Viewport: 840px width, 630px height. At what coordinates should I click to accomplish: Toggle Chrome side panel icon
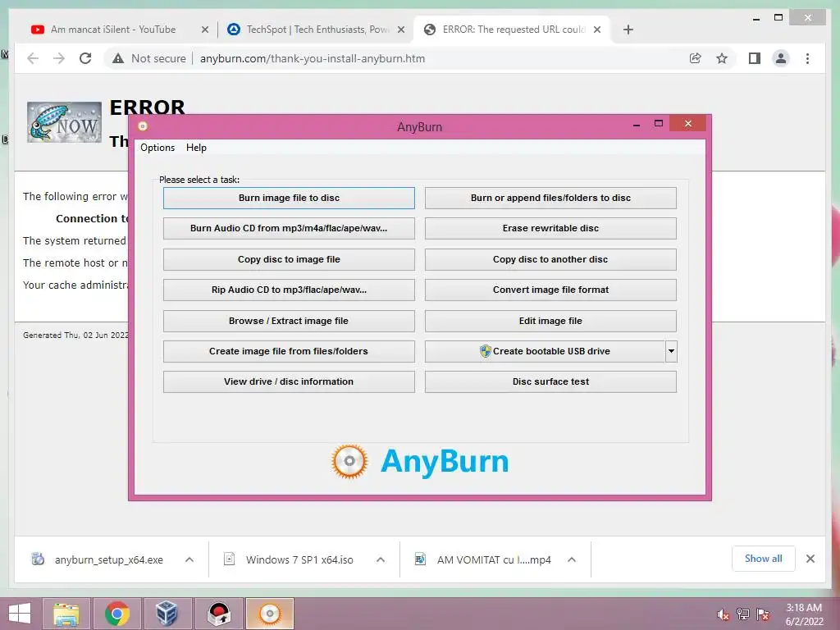[x=755, y=58]
